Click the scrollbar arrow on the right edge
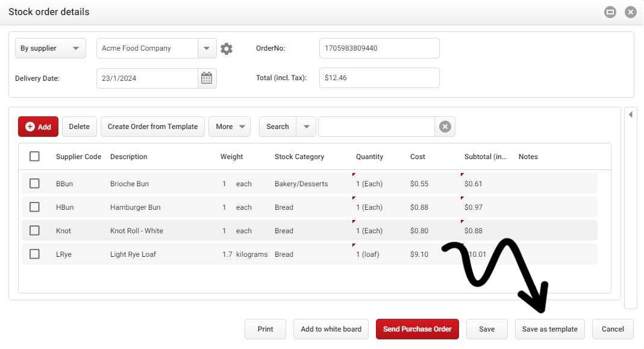 click(x=631, y=114)
